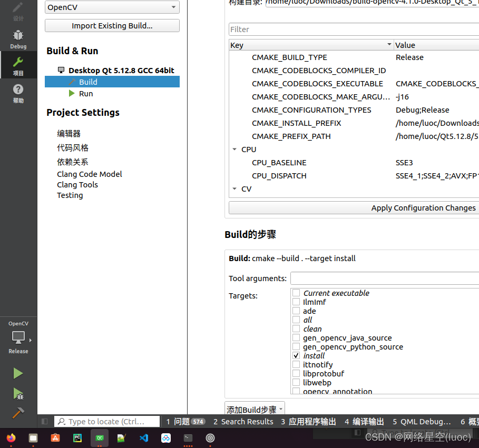The width and height of the screenshot is (479, 448).
Task: Collapse the CV group
Action: [x=234, y=188]
